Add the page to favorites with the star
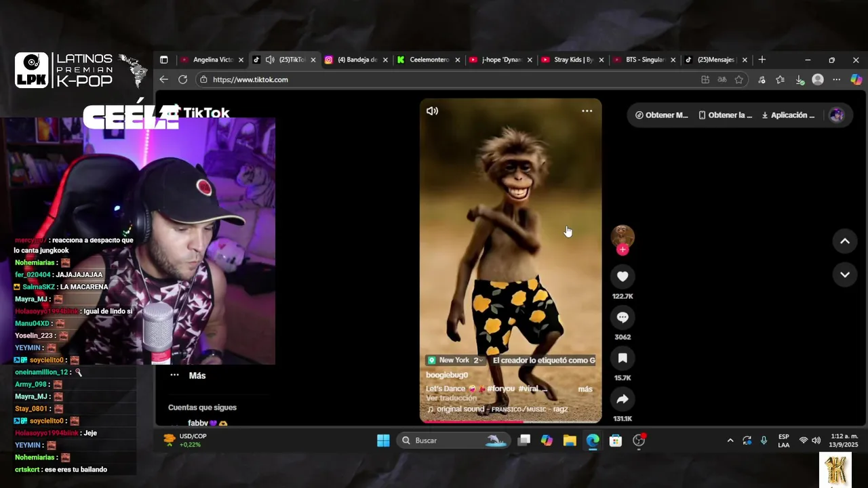Viewport: 868px width, 488px height. [738, 79]
